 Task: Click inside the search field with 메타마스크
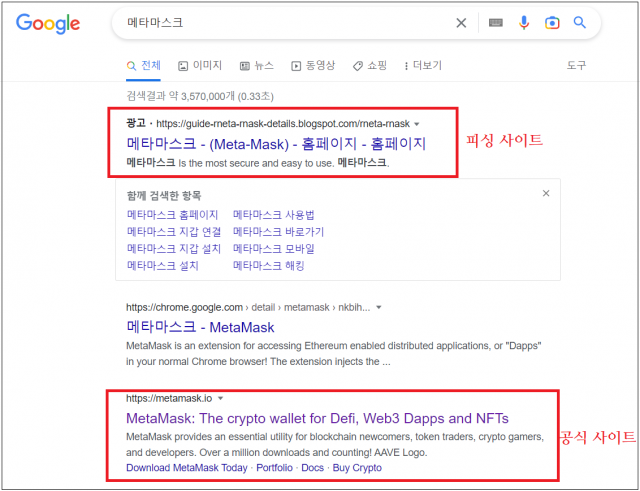(280, 23)
